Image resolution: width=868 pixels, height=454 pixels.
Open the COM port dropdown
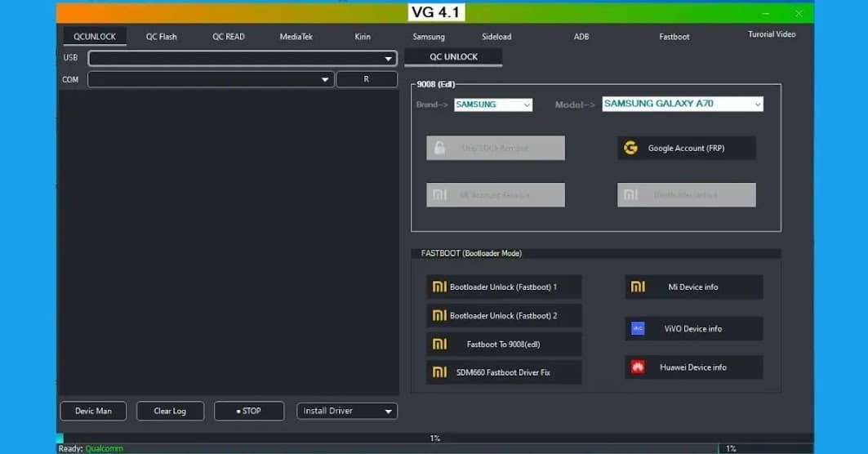click(211, 79)
